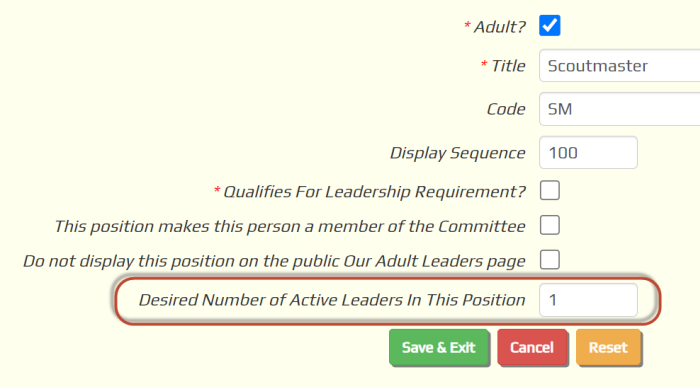700x388 pixels.
Task: Click the red asterisk beside Title
Action: 484,65
